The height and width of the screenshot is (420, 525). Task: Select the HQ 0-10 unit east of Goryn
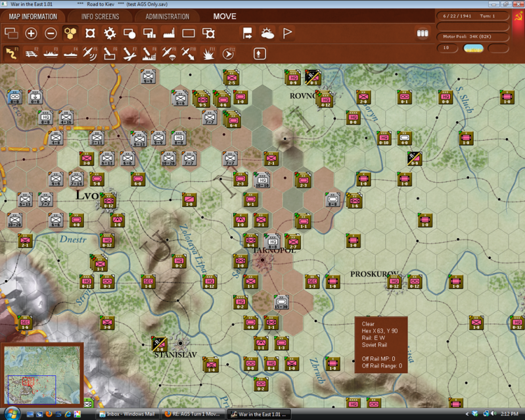tap(384, 138)
